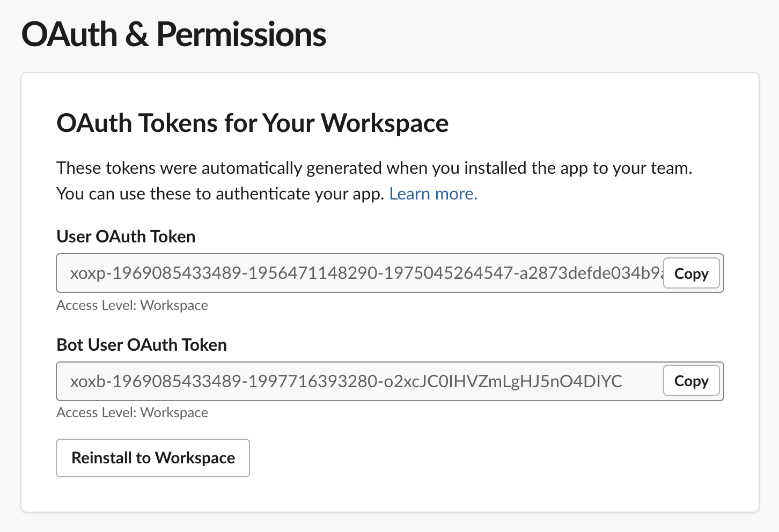Image resolution: width=779 pixels, height=532 pixels.
Task: Focus the xoxp User OAuth Token field
Action: pyautogui.click(x=359, y=273)
